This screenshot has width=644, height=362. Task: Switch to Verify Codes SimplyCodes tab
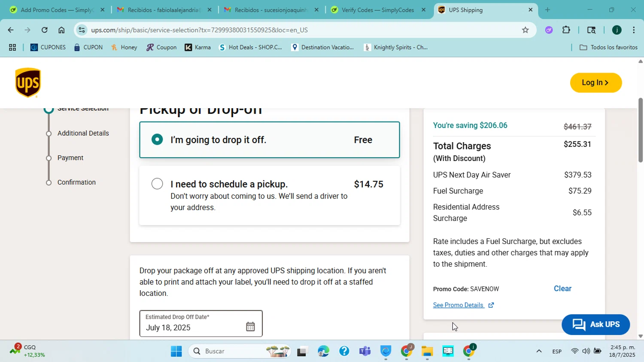pyautogui.click(x=378, y=9)
